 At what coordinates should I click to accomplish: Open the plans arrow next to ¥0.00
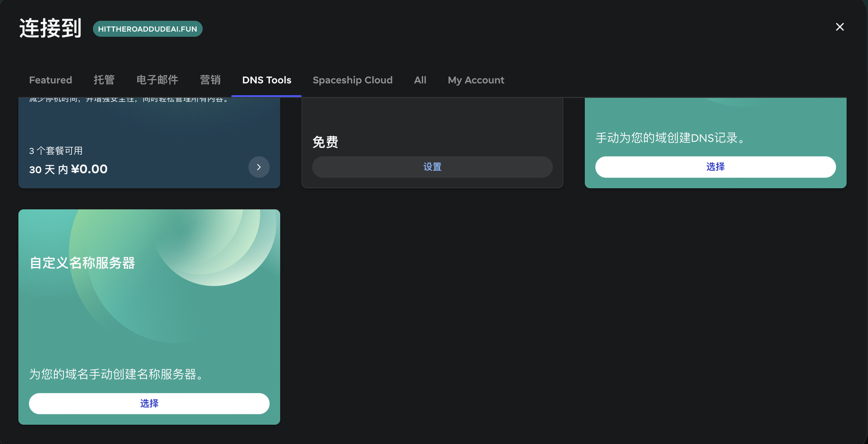pyautogui.click(x=259, y=167)
